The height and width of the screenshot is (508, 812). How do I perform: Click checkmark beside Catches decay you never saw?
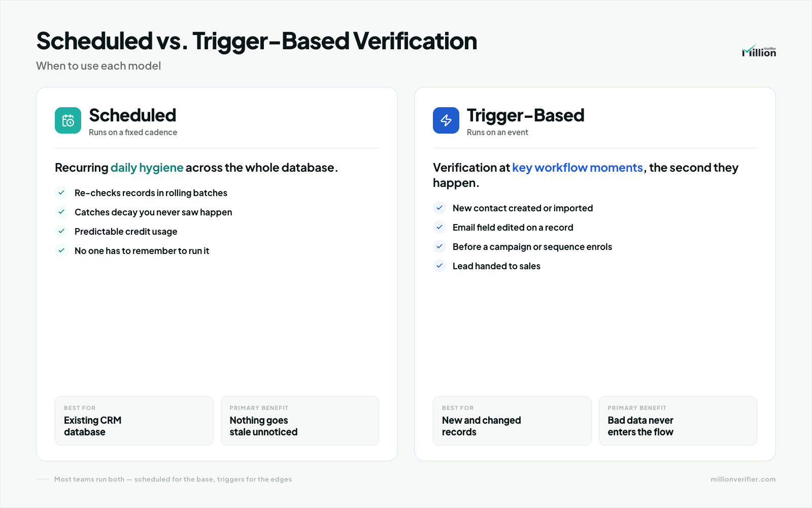[61, 212]
